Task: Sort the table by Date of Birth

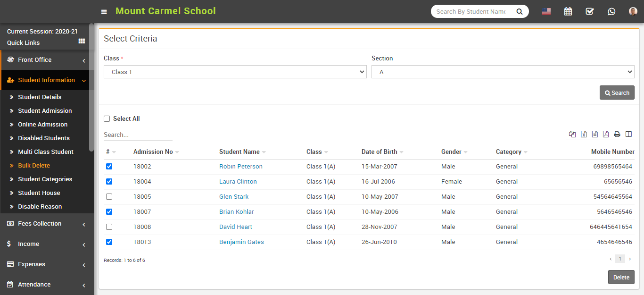Action: click(x=380, y=152)
